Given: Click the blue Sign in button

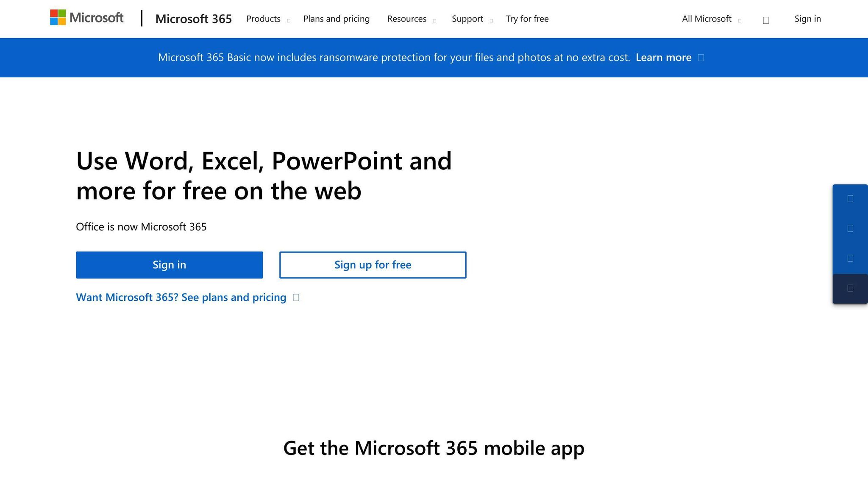Looking at the screenshot, I should tap(169, 265).
